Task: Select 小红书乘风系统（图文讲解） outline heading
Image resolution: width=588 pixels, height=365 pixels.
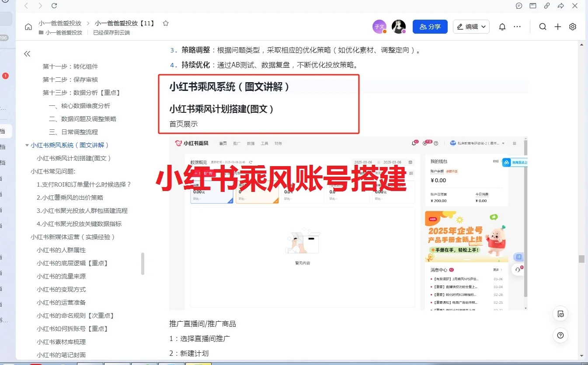Action: pos(70,145)
